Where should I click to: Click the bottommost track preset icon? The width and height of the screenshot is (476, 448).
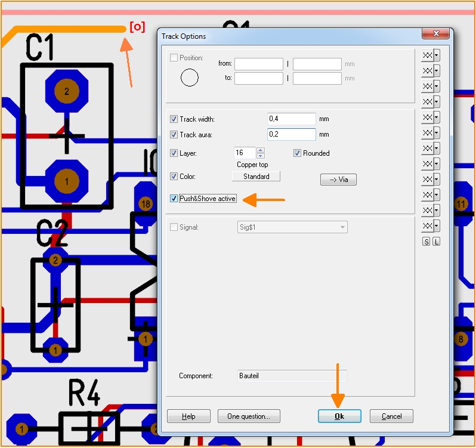point(427,225)
